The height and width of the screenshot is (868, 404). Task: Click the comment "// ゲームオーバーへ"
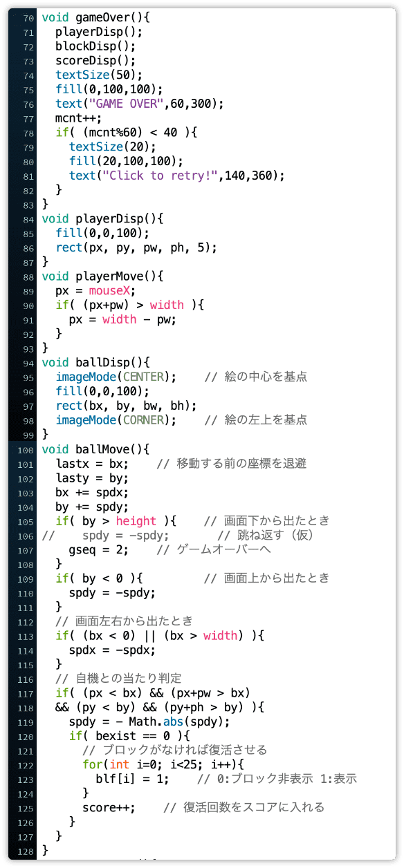(214, 549)
